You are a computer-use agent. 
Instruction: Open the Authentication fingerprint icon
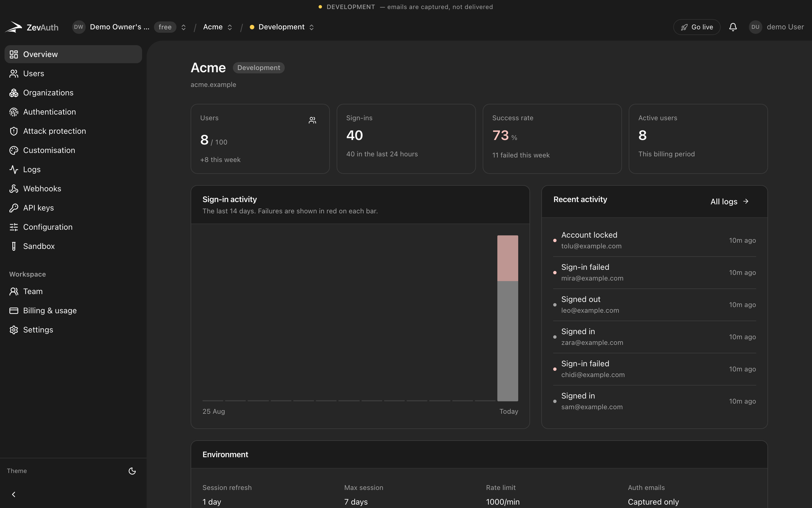click(14, 112)
